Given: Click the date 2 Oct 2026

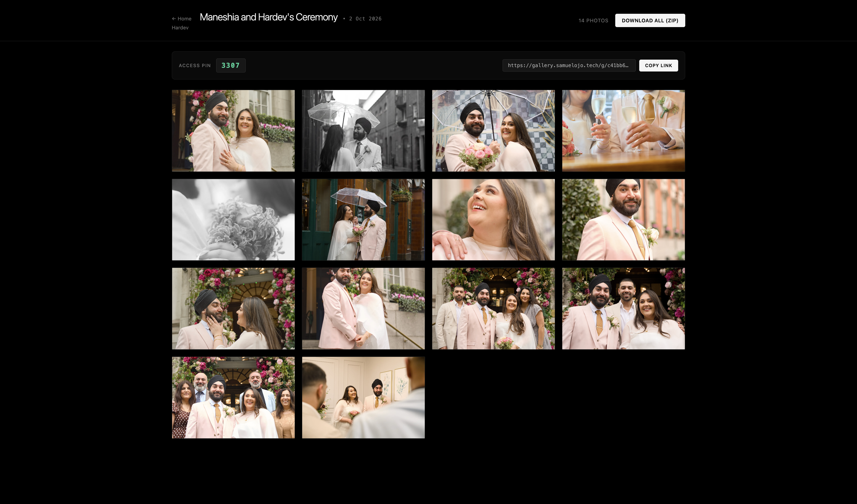Looking at the screenshot, I should tap(365, 19).
